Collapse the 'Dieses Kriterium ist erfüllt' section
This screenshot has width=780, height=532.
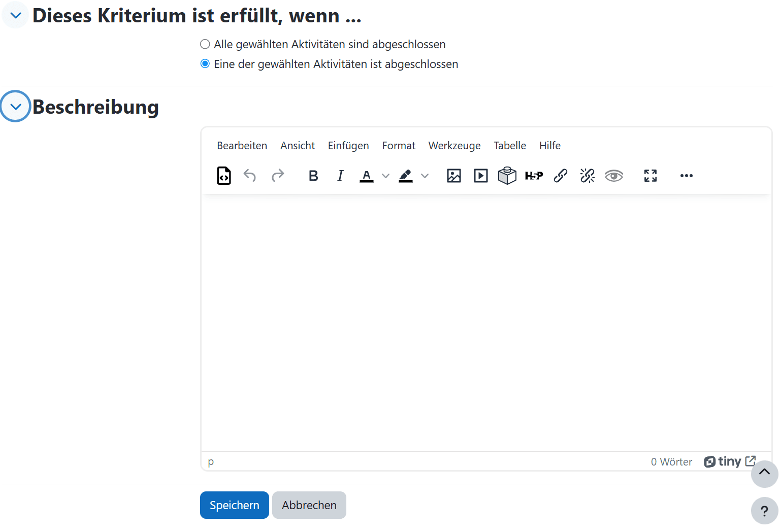click(x=16, y=15)
